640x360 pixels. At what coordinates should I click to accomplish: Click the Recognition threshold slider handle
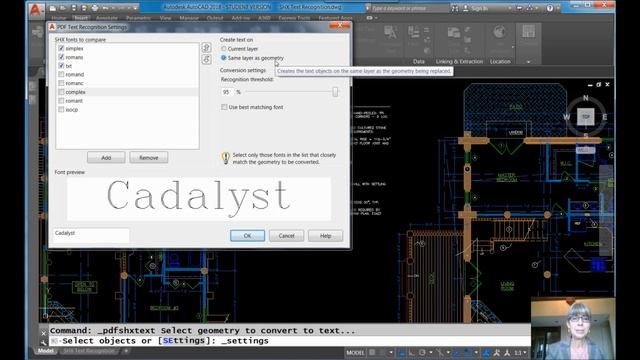click(x=335, y=92)
